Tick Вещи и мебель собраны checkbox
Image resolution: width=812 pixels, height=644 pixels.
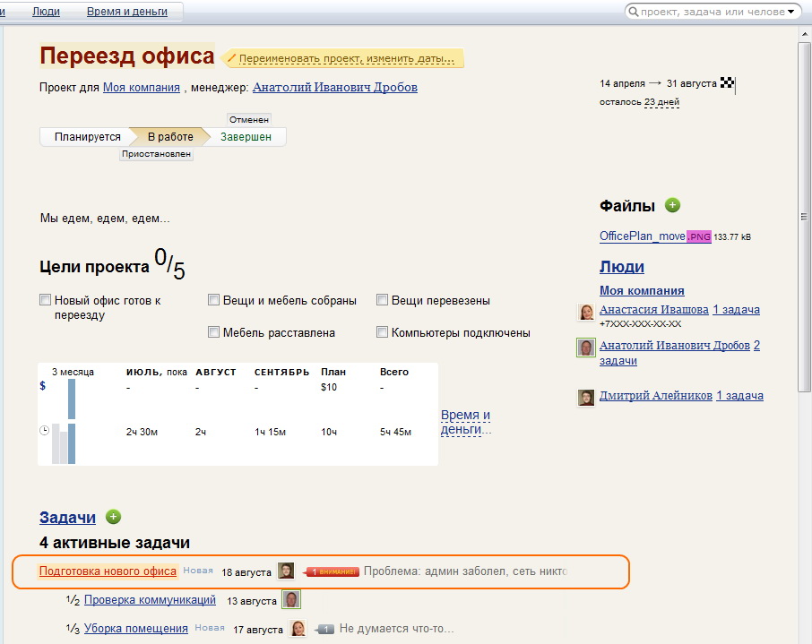click(x=214, y=300)
